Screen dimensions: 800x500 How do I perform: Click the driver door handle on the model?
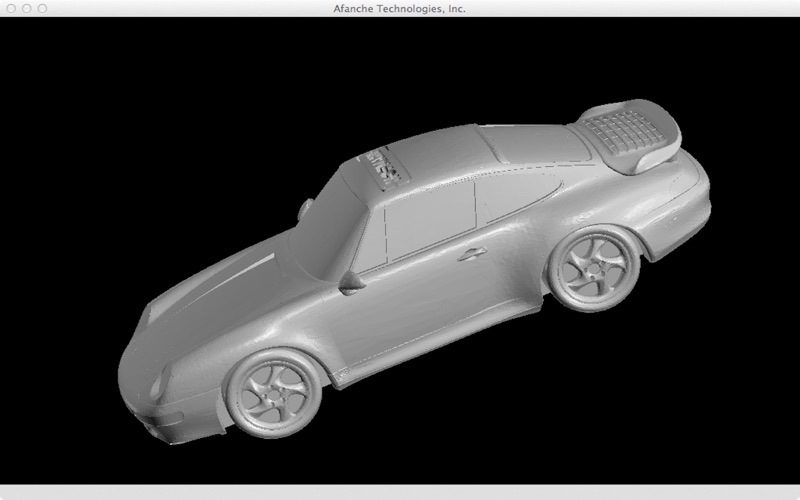click(471, 253)
